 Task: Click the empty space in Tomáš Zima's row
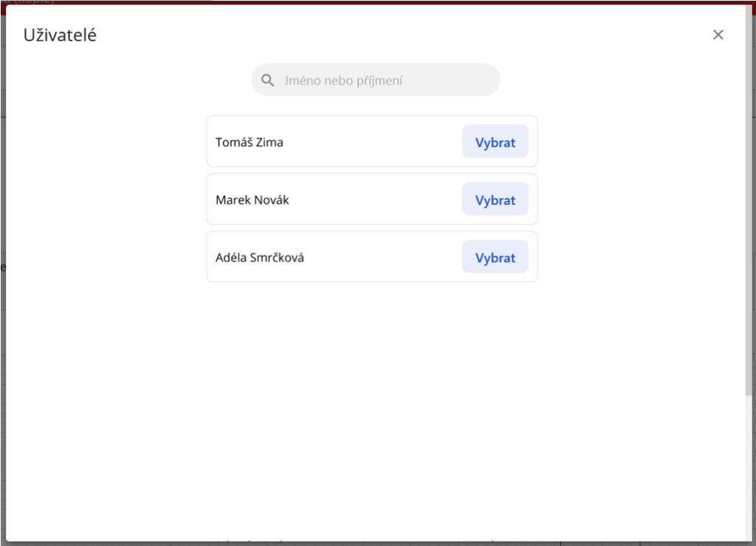[x=369, y=142]
